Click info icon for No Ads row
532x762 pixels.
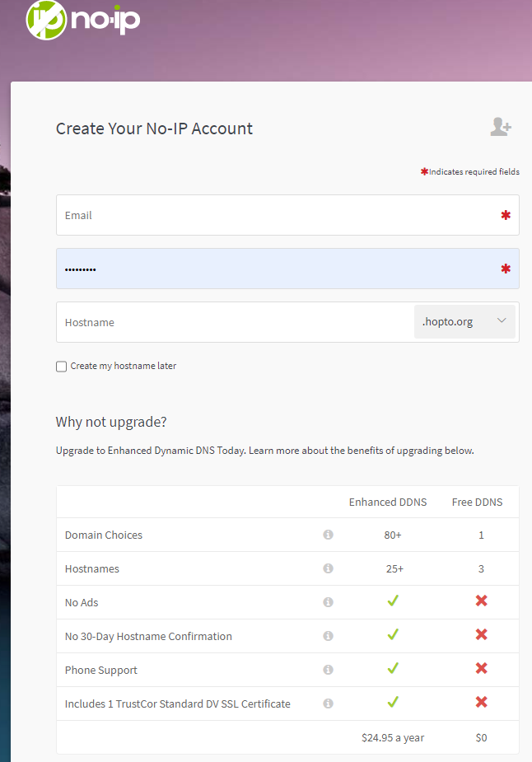pyautogui.click(x=329, y=602)
